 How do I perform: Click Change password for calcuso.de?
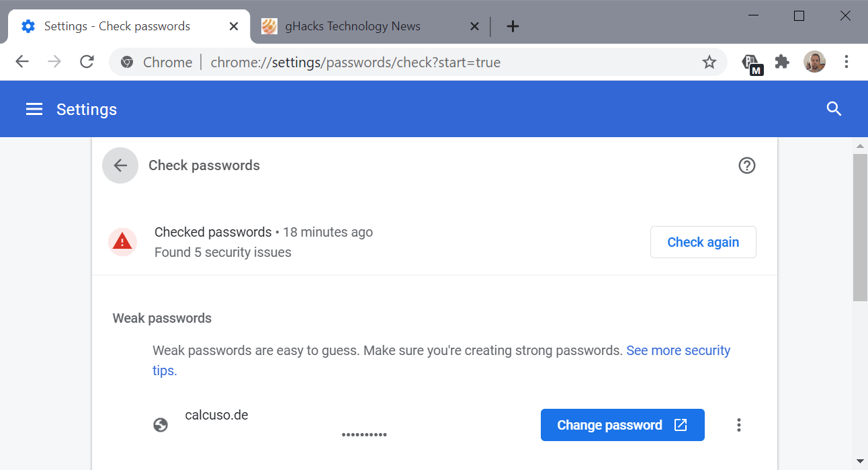pos(623,425)
